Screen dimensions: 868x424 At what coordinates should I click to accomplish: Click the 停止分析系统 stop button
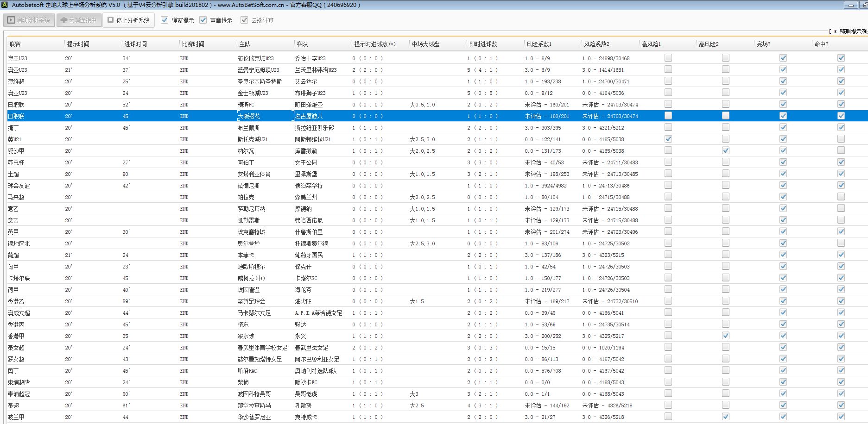coord(128,20)
